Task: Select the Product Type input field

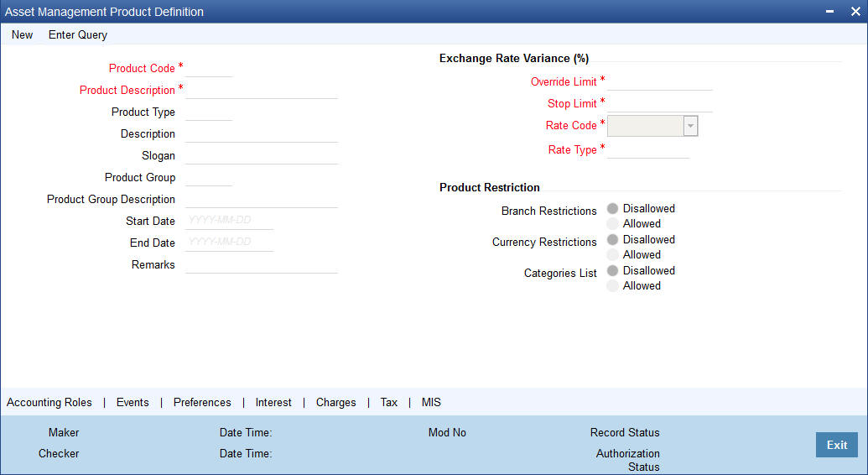Action: pyautogui.click(x=209, y=112)
